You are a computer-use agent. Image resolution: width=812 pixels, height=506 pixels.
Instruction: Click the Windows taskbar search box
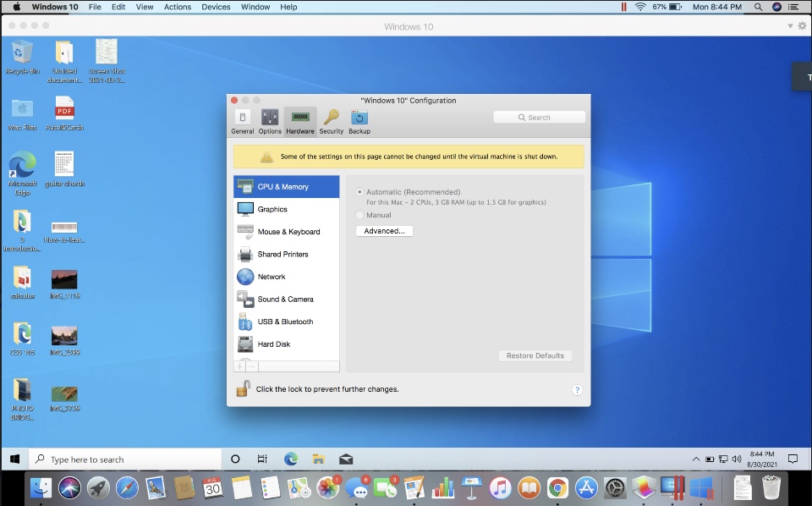tap(125, 459)
